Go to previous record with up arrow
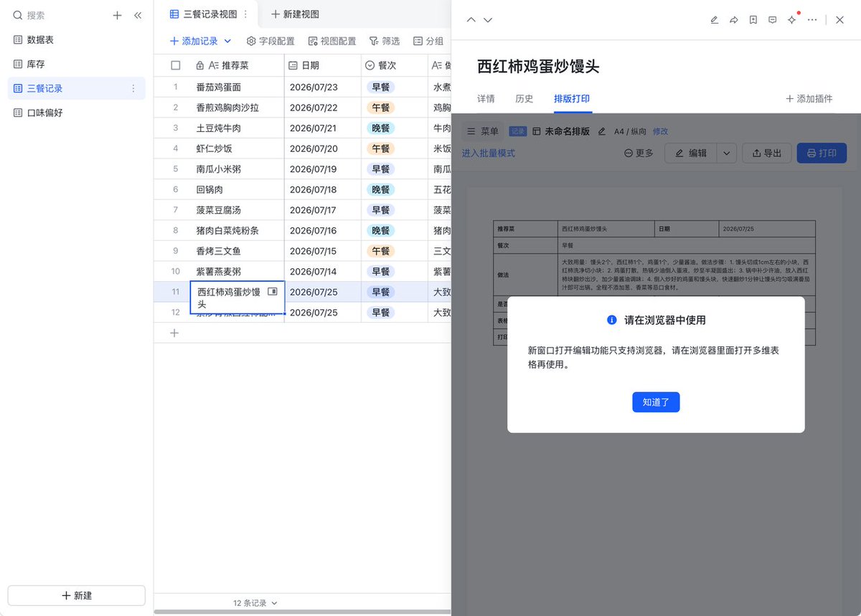Image resolution: width=861 pixels, height=616 pixels. point(471,20)
